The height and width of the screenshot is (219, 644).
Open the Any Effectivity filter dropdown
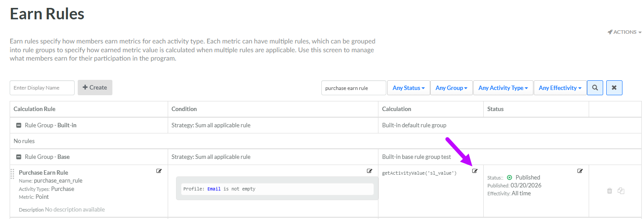coord(560,88)
